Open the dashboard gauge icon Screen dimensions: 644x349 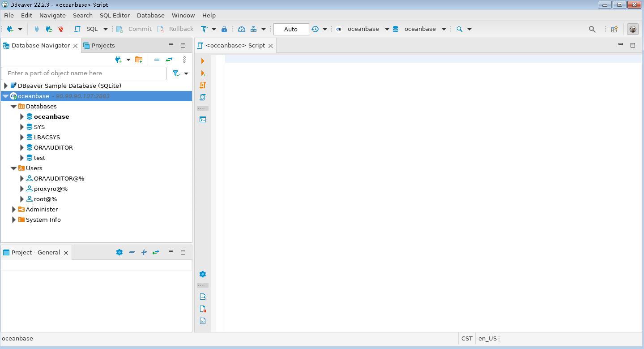(x=242, y=29)
